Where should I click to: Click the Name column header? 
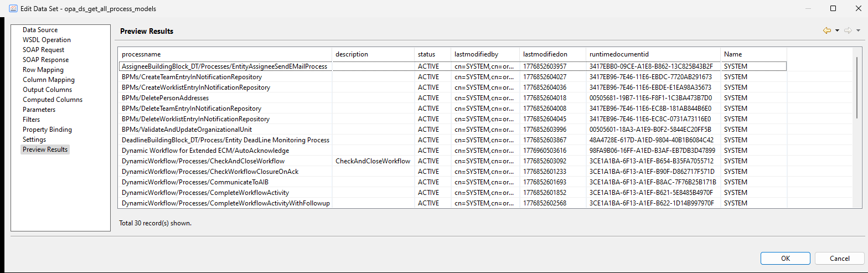(x=753, y=54)
